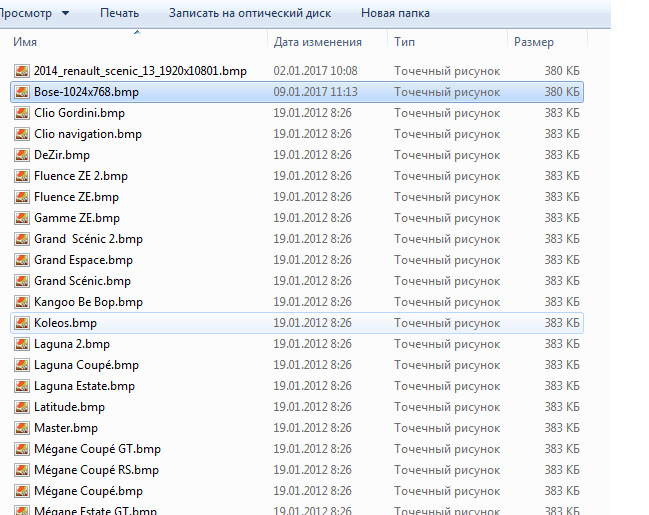Click the 19.01.2012 8:26 date of Latitude.bmp

[x=312, y=407]
